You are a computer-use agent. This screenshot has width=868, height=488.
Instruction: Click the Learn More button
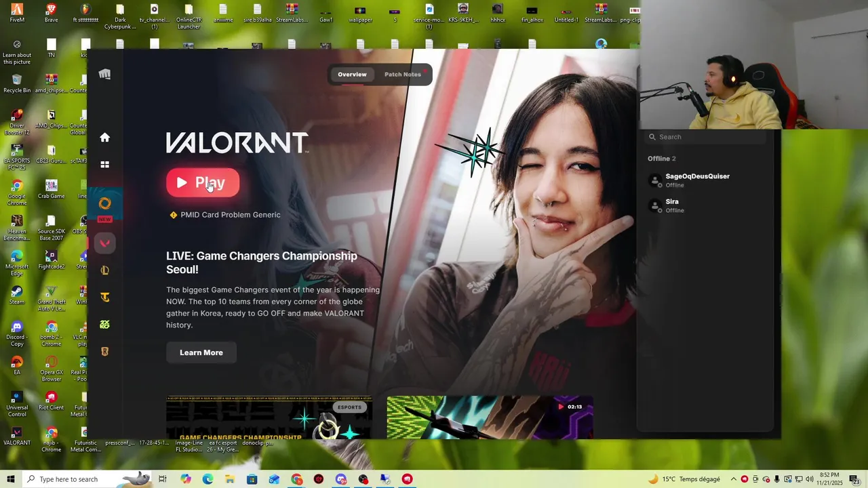201,352
